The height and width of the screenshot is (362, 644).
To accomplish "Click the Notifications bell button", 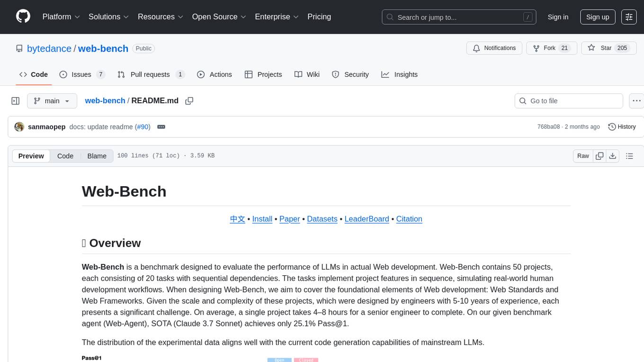I will tap(494, 48).
